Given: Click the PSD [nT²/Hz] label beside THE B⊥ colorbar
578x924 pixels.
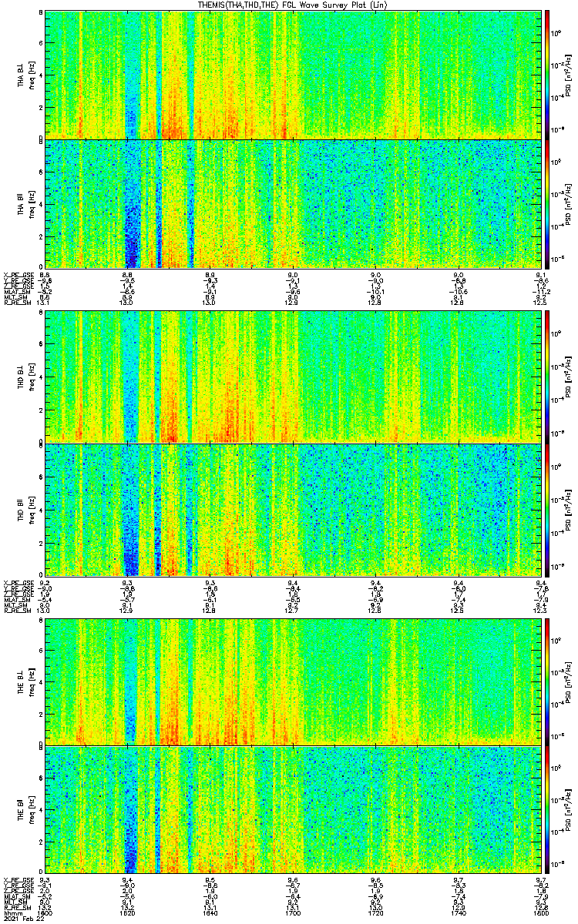Looking at the screenshot, I should click(569, 681).
